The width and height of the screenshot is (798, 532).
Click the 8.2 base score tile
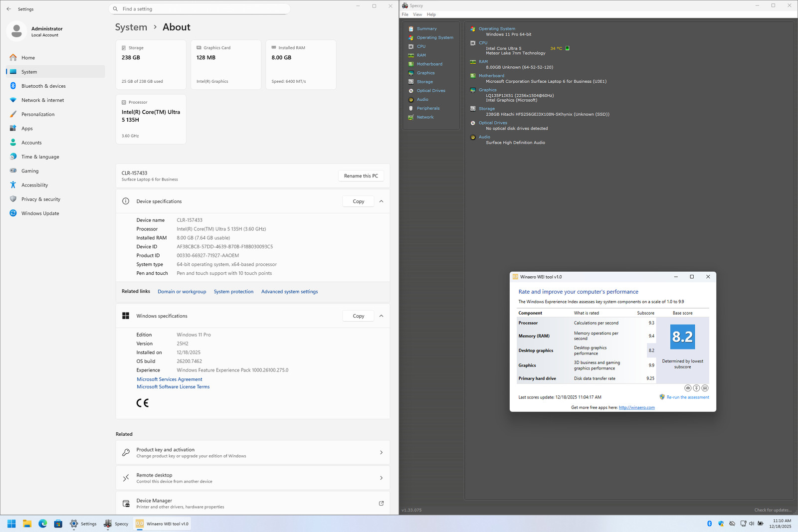pyautogui.click(x=682, y=337)
